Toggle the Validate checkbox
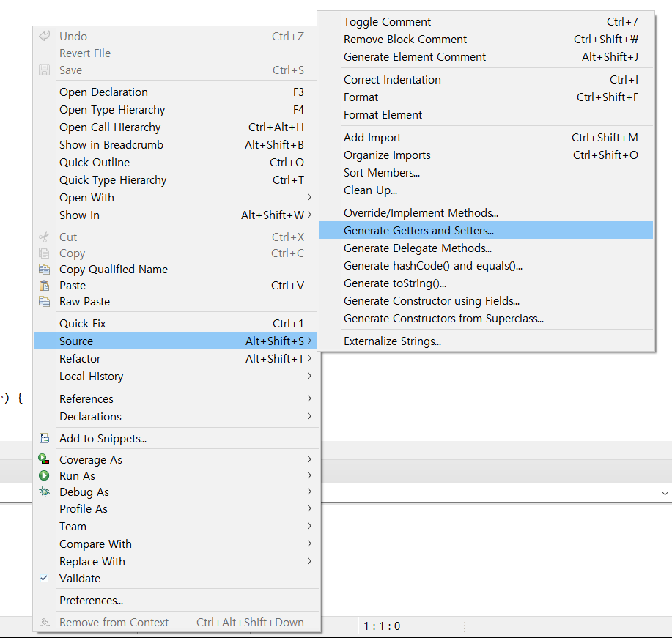The width and height of the screenshot is (672, 638). tap(44, 578)
